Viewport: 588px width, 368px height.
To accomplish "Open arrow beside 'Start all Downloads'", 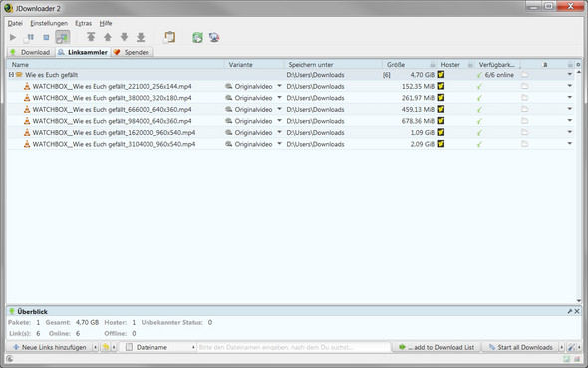I will (x=562, y=347).
